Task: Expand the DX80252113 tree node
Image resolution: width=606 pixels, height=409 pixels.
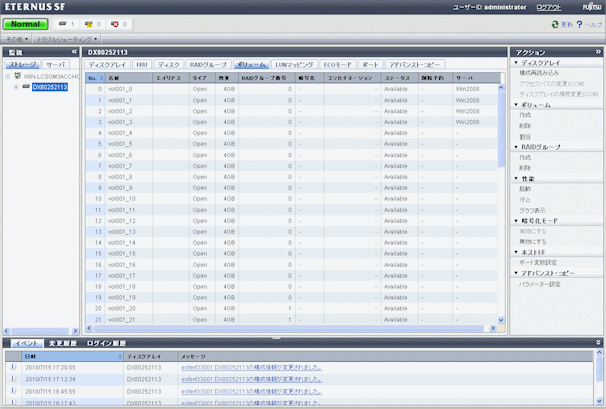Action: pyautogui.click(x=16, y=87)
